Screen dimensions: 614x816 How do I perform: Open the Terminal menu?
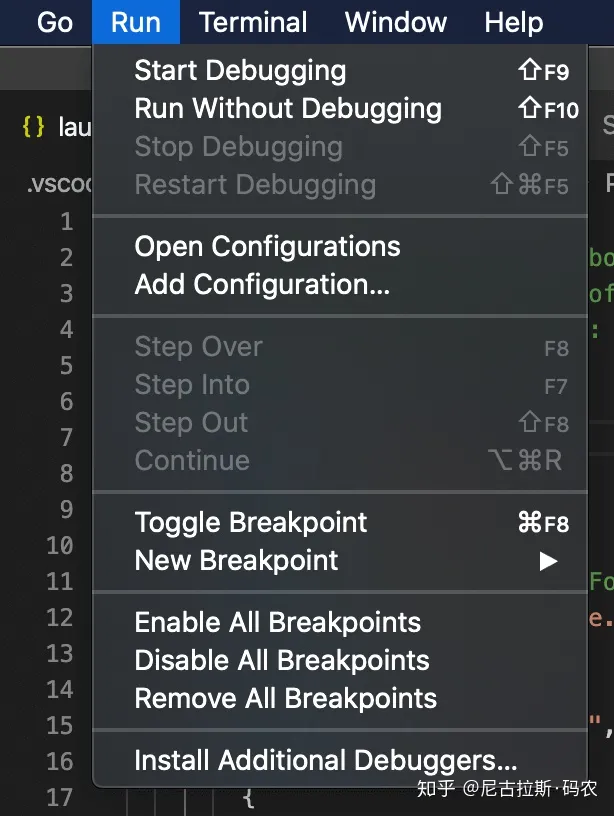(252, 22)
